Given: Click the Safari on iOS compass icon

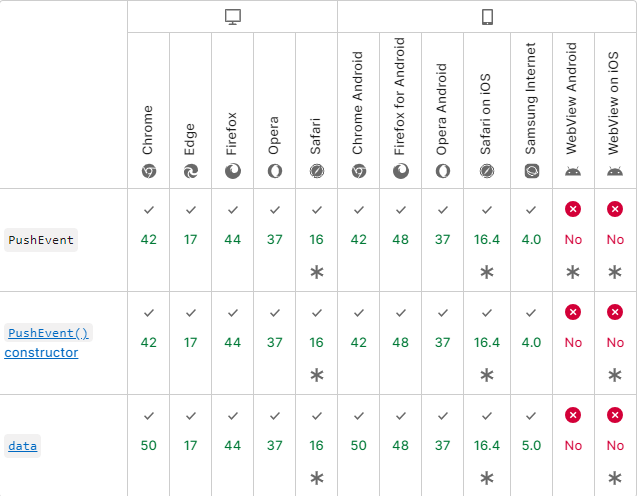Looking at the screenshot, I should pyautogui.click(x=487, y=171).
